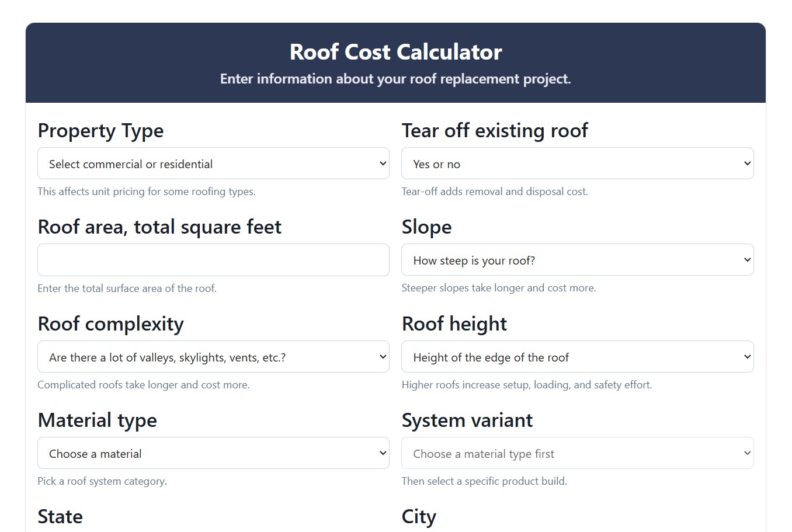The width and height of the screenshot is (792, 532).
Task: Click the Roof height dropdown arrow
Action: [747, 356]
